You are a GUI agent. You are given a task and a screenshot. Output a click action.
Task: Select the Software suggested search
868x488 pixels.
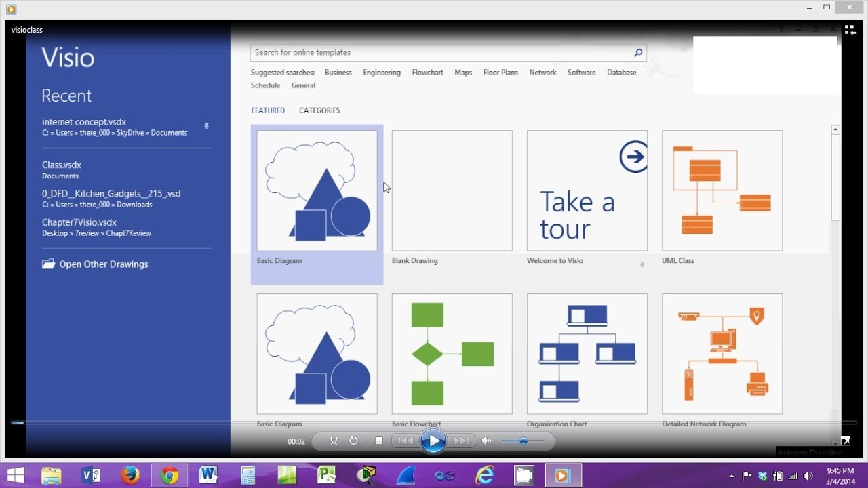click(582, 73)
